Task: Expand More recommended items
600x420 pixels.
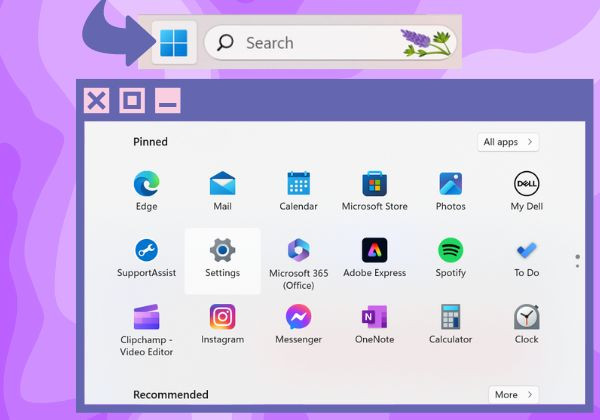Action: pos(514,394)
